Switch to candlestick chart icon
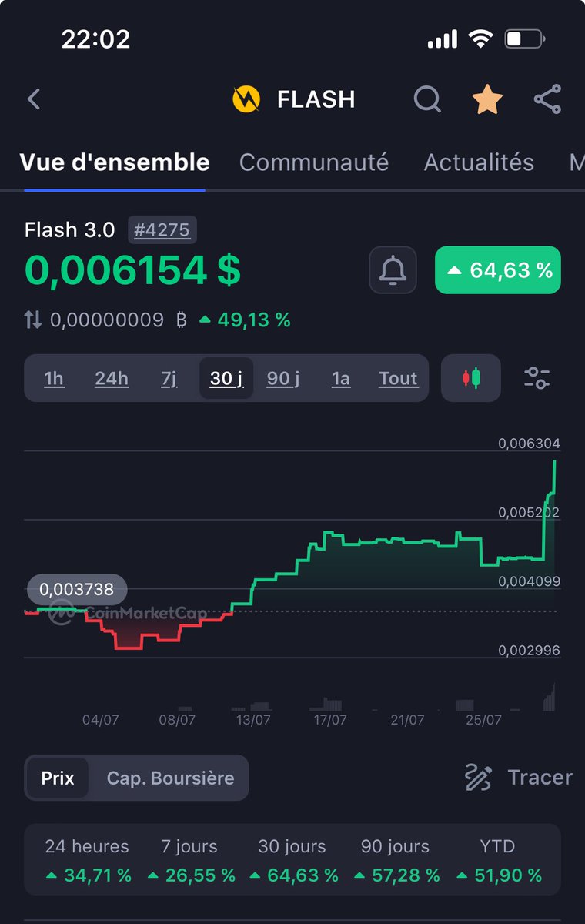 (x=471, y=378)
